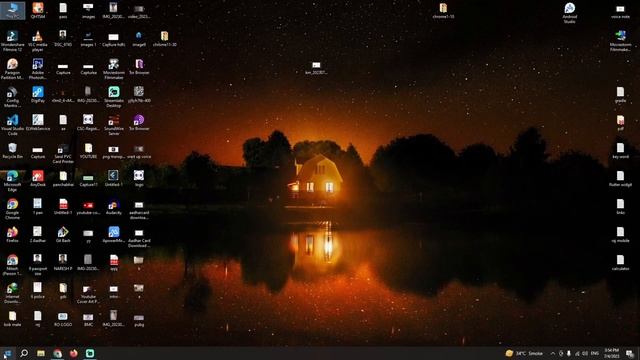The height and width of the screenshot is (360, 640).
Task: Select the Paragon Partition Manager icon
Action: (12, 69)
